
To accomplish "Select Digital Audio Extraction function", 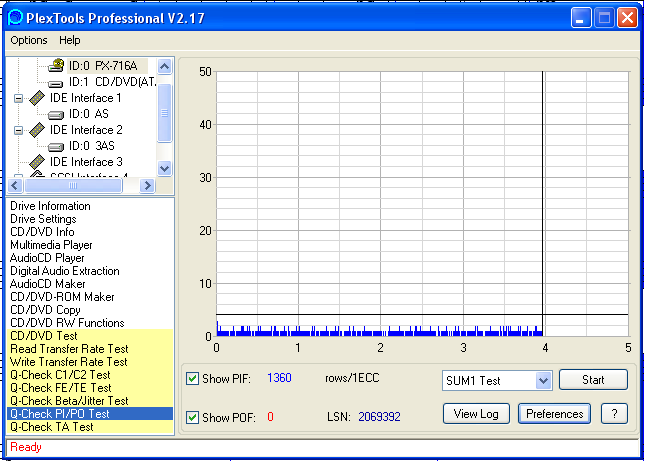I will click(65, 271).
